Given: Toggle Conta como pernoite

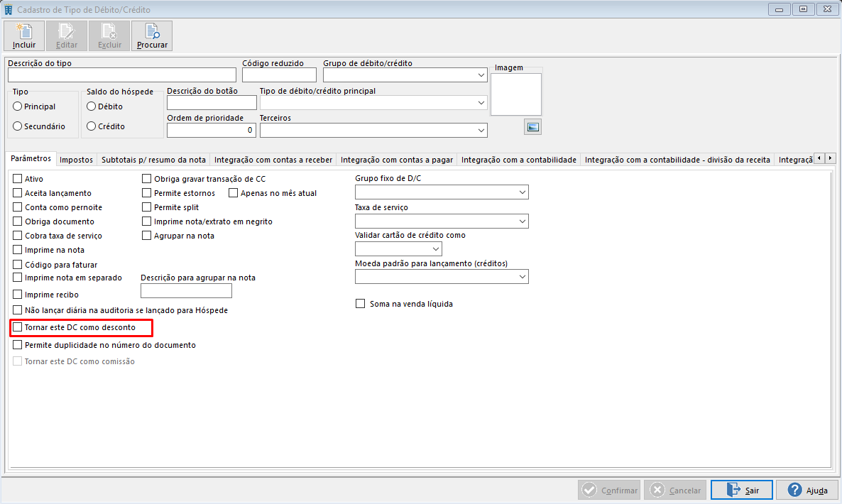Looking at the screenshot, I should 17,207.
